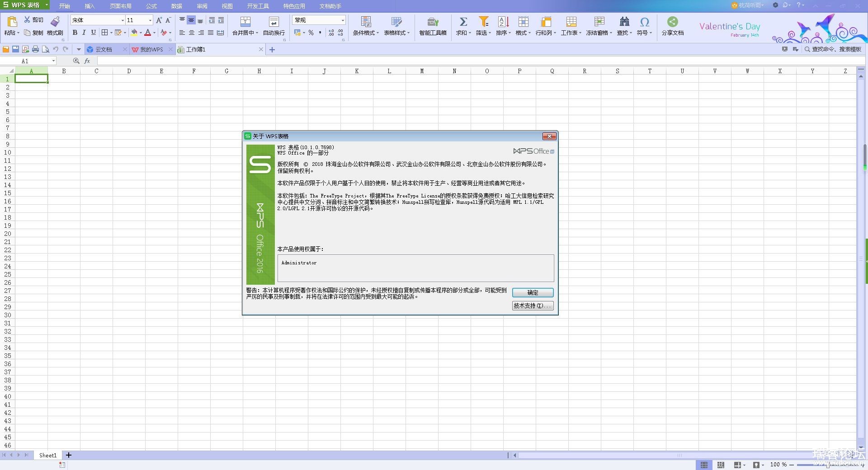Click the AutoSum (求和) sigma icon
The width and height of the screenshot is (868, 470).
(463, 22)
